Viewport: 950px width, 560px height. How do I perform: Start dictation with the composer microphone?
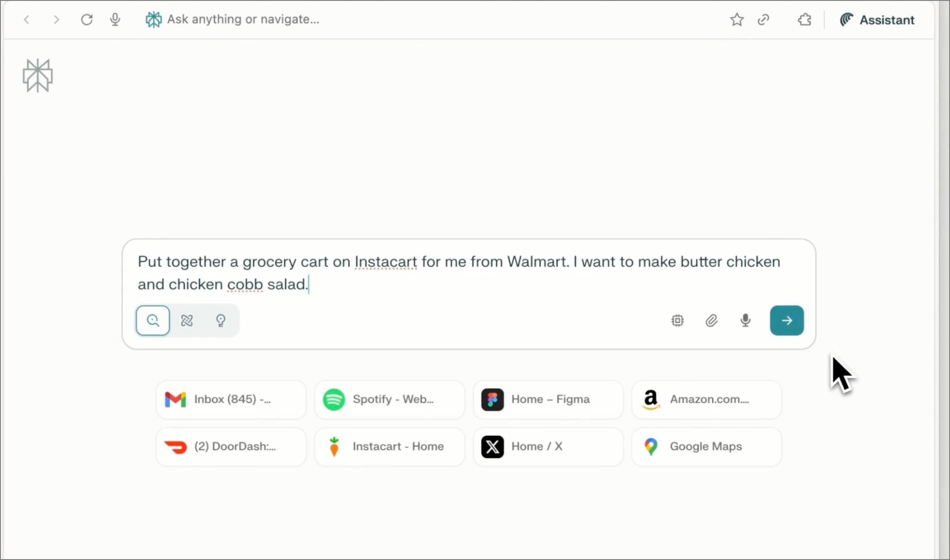click(744, 321)
